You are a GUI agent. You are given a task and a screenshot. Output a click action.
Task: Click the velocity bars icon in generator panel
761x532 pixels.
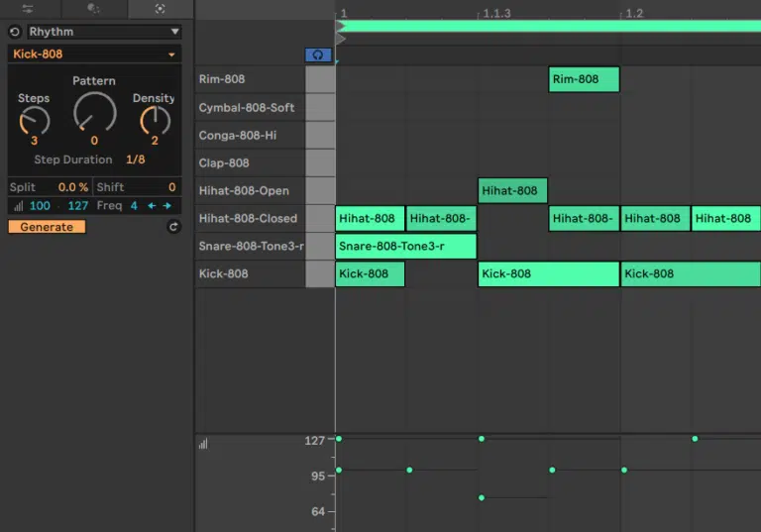click(x=19, y=206)
